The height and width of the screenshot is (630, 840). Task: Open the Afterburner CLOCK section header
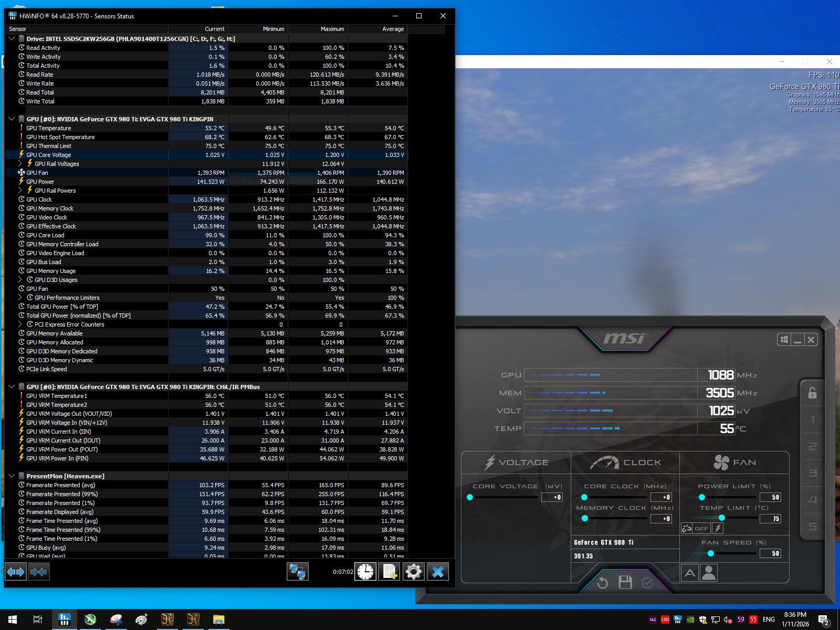click(x=625, y=463)
